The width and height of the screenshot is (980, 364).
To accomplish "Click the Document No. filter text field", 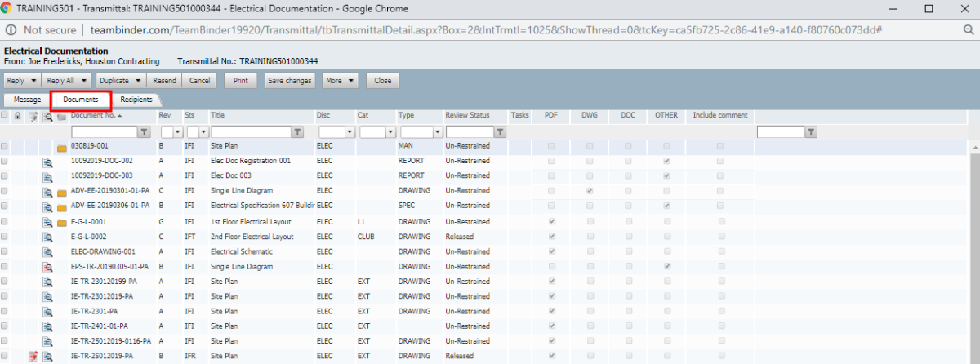I will click(104, 131).
